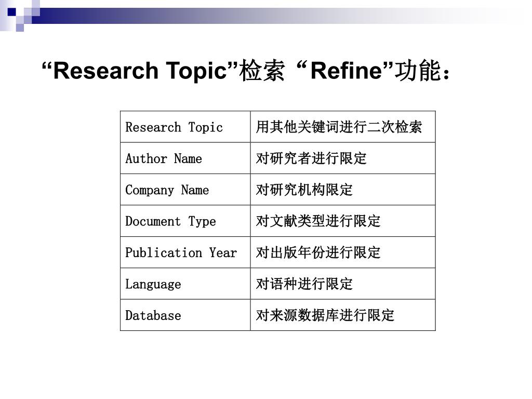
Task: Click the cell "对研究者进行限定"
Action: point(343,158)
